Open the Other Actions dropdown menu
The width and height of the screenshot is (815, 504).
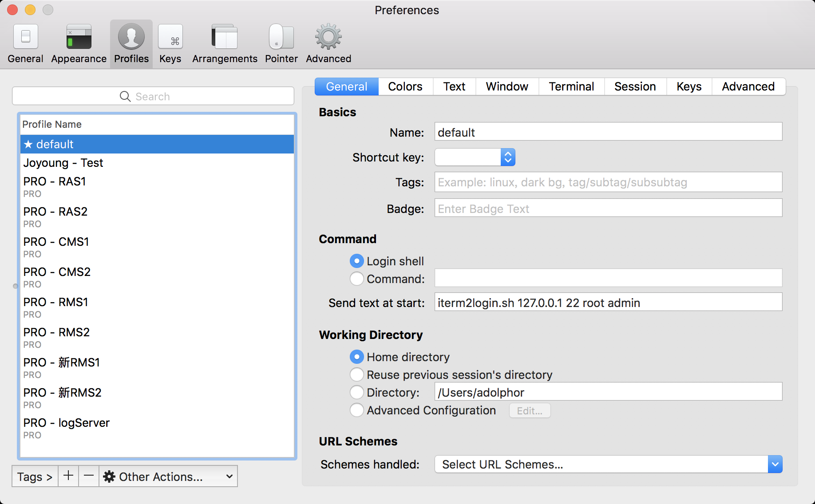[x=168, y=476]
